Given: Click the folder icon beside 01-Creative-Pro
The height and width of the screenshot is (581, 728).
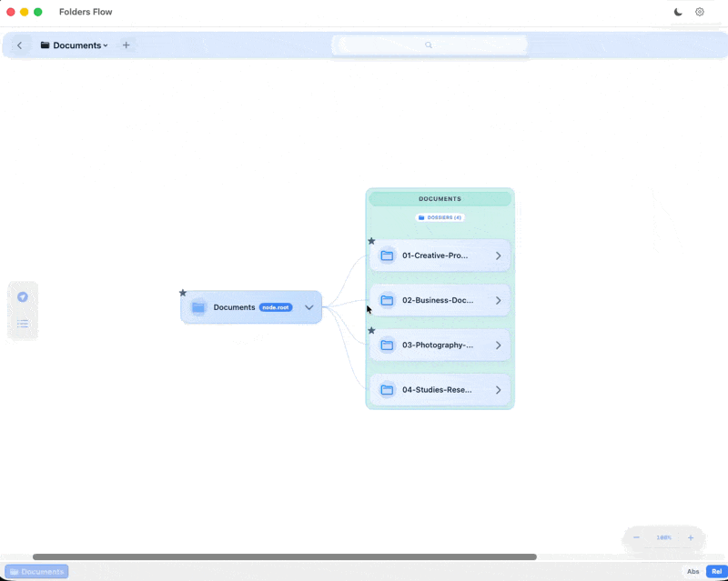Looking at the screenshot, I should tap(388, 255).
